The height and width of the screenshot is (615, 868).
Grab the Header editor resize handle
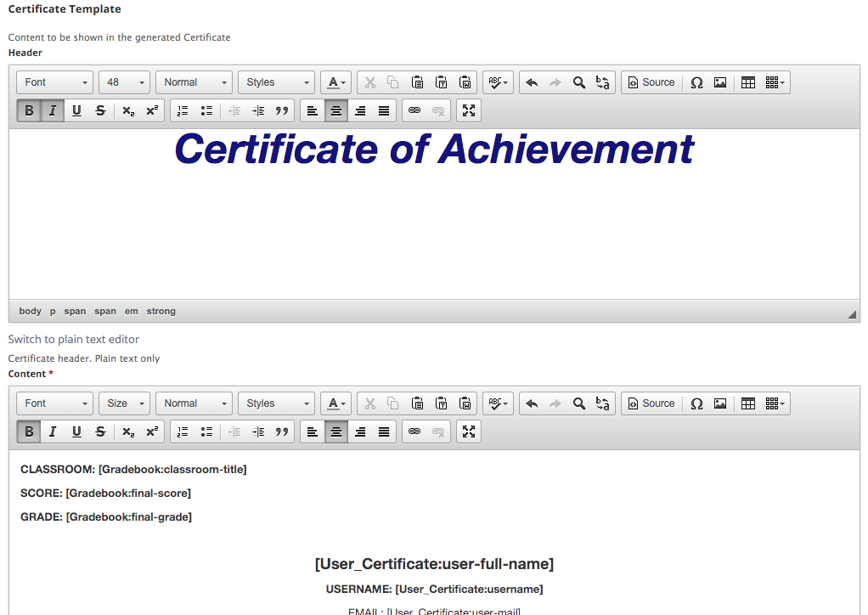click(852, 314)
